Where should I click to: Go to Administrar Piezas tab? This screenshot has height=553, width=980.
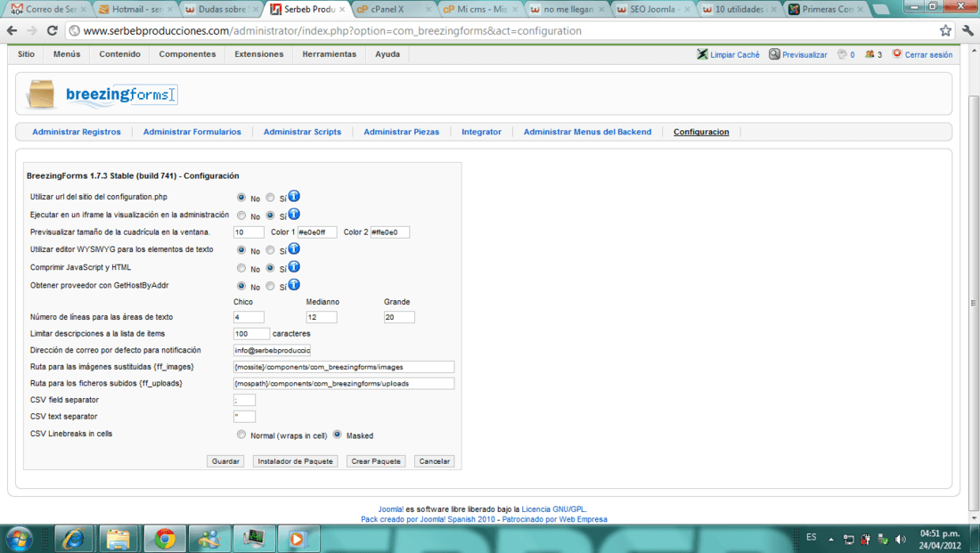(x=401, y=132)
